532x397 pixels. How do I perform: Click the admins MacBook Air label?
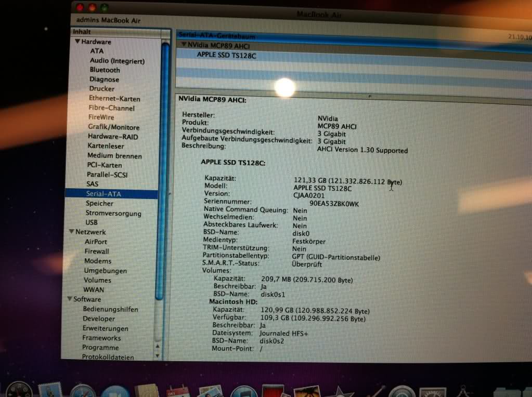pyautogui.click(x=109, y=20)
